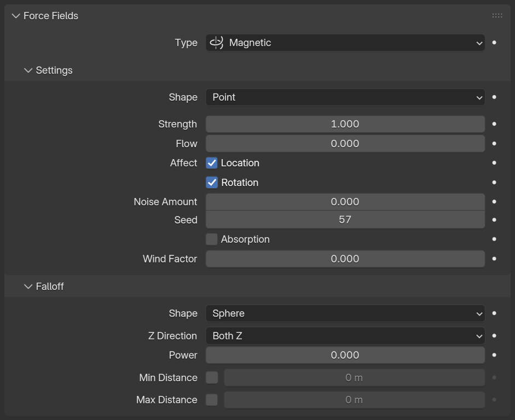Click the animate dot beside Flow

(494, 143)
